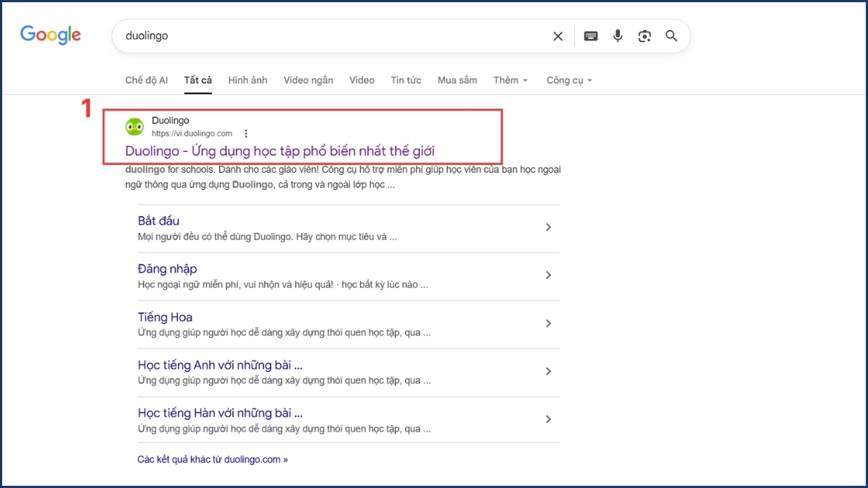Search by image with the lens icon
868x488 pixels.
(644, 36)
